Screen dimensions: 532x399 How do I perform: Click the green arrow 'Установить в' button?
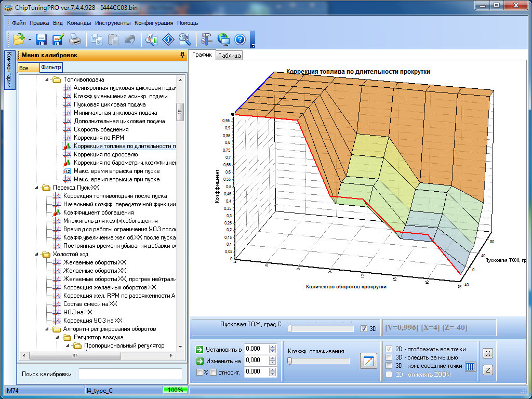[199, 349]
